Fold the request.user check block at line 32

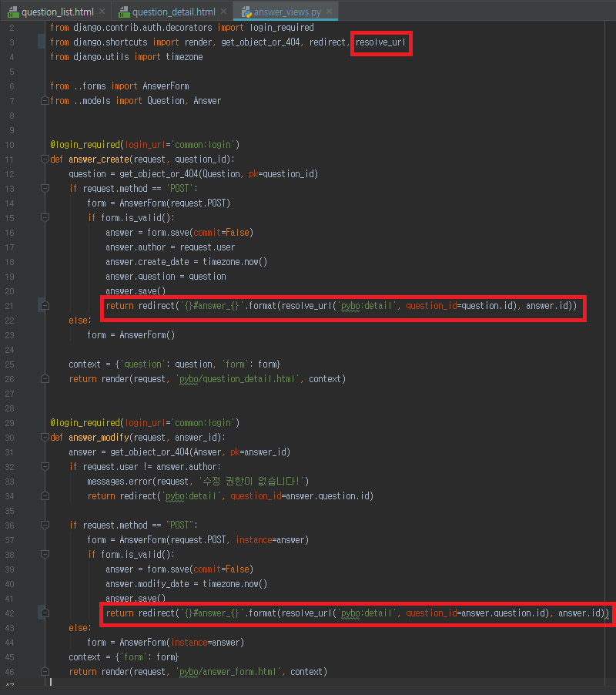point(45,467)
